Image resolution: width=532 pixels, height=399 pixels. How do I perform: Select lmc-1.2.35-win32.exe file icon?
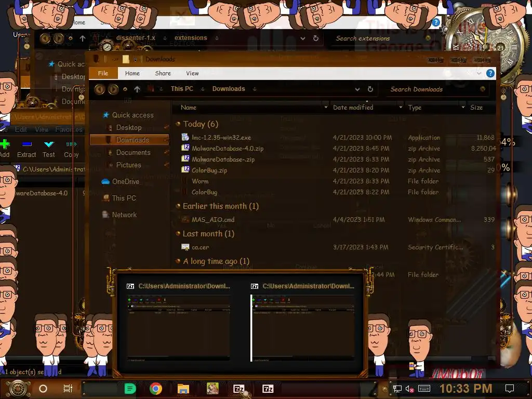click(x=185, y=137)
